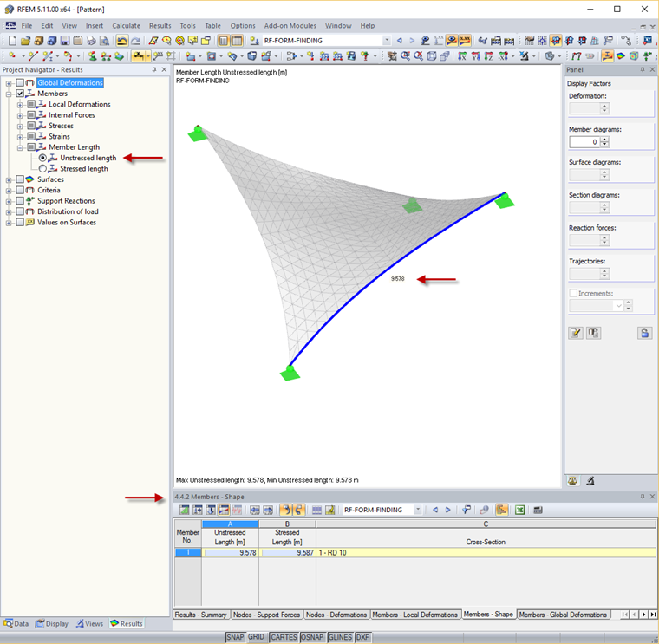Open the Results menu
Viewport: 659px width, 644px height.
160,26
